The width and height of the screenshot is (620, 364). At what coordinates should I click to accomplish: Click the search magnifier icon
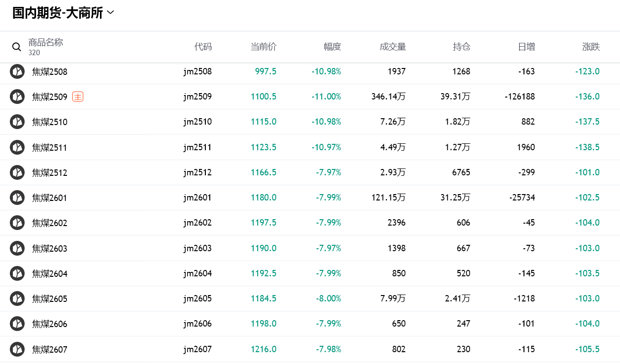(17, 47)
